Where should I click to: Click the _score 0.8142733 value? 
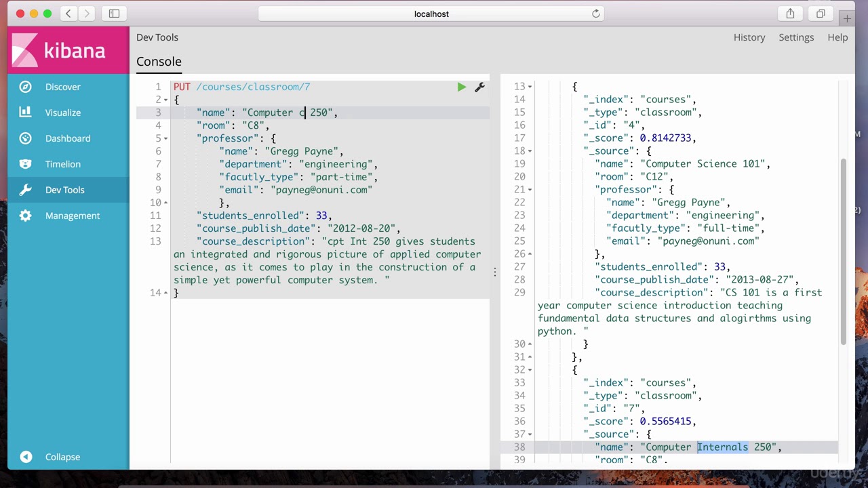tap(665, 138)
